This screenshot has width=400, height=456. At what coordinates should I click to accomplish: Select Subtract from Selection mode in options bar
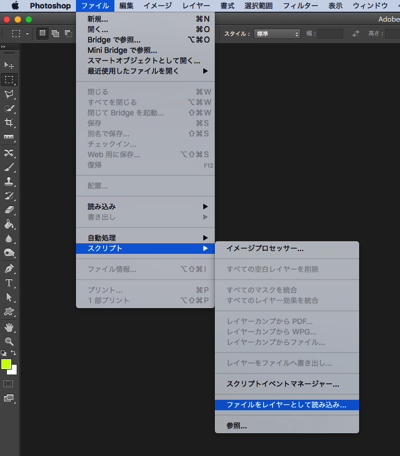coord(68,33)
